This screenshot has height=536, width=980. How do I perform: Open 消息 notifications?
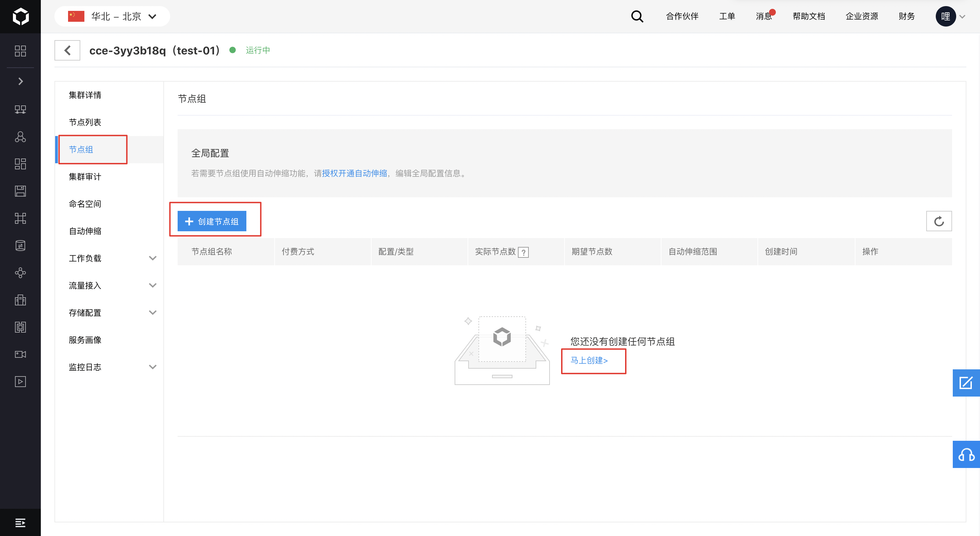(764, 16)
